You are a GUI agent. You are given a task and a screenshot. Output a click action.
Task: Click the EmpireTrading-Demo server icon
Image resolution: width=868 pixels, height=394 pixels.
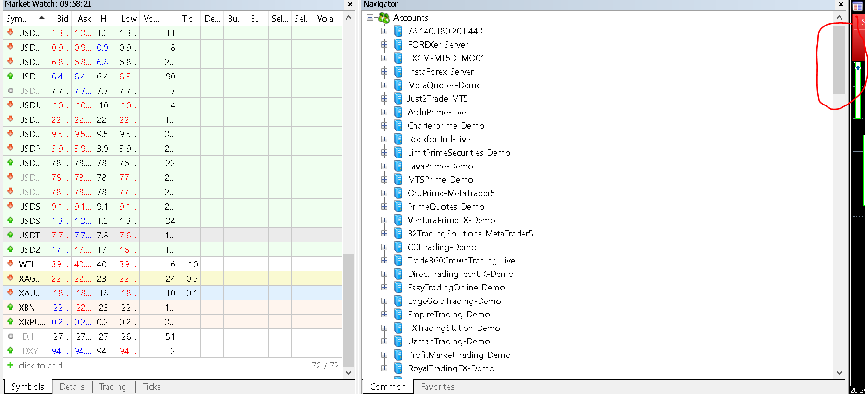398,315
